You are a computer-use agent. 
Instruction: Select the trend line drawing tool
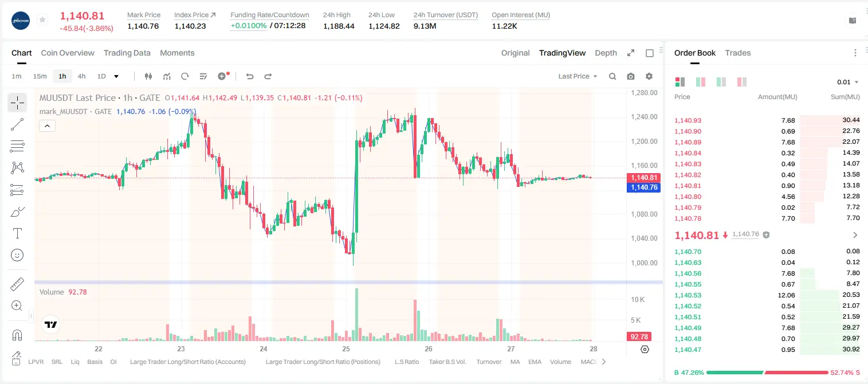pyautogui.click(x=17, y=124)
